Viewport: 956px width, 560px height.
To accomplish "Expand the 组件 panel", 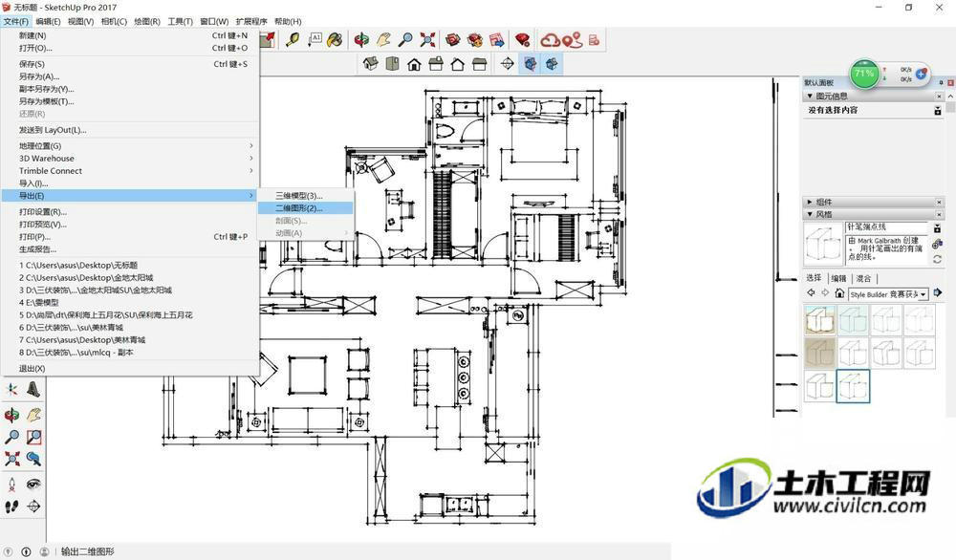I will (811, 202).
